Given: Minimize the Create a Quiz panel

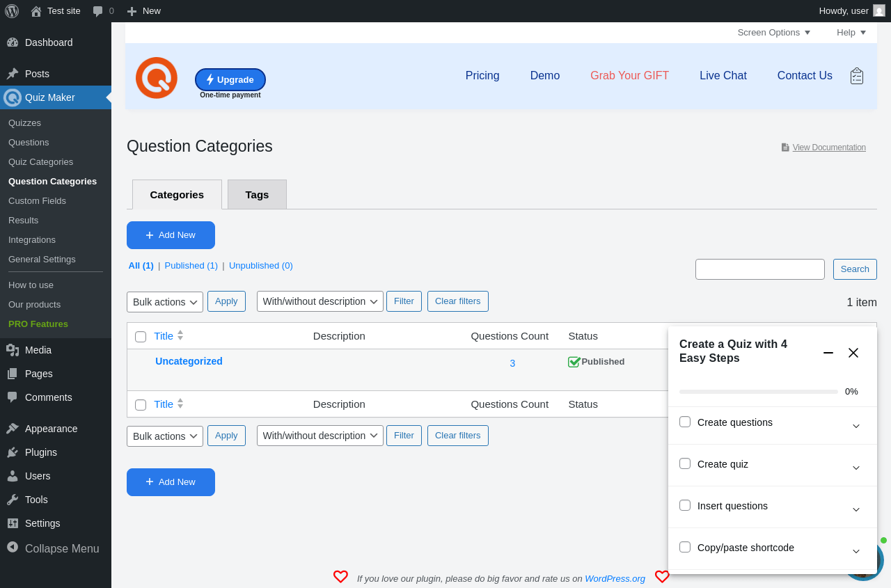Looking at the screenshot, I should coord(828,353).
